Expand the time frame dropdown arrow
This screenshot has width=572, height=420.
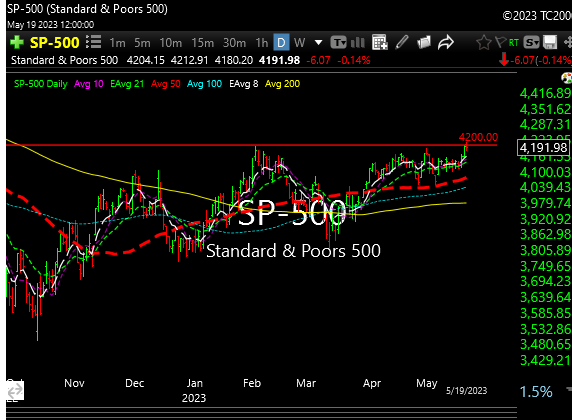[x=318, y=43]
